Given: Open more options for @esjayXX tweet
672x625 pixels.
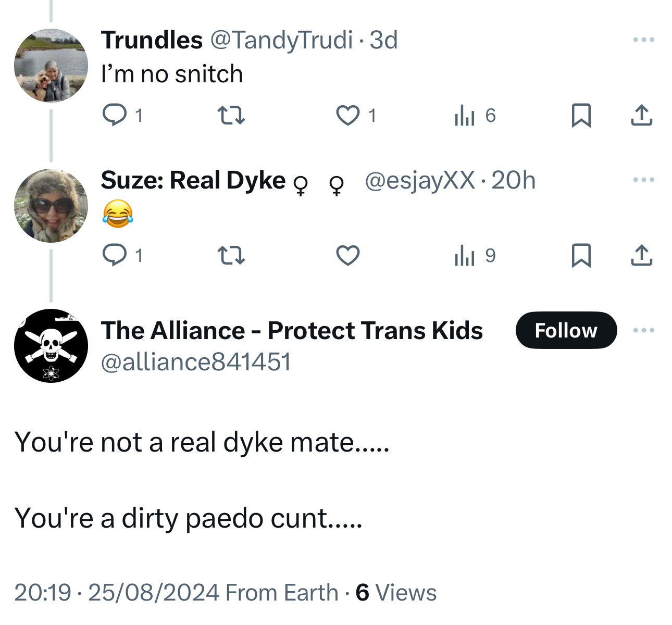Looking at the screenshot, I should [x=643, y=180].
